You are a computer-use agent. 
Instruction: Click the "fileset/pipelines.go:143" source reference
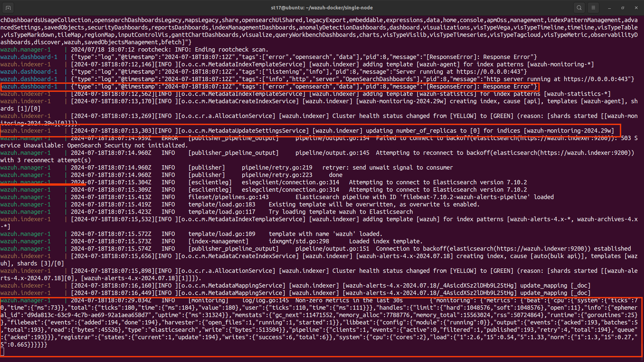coord(228,197)
